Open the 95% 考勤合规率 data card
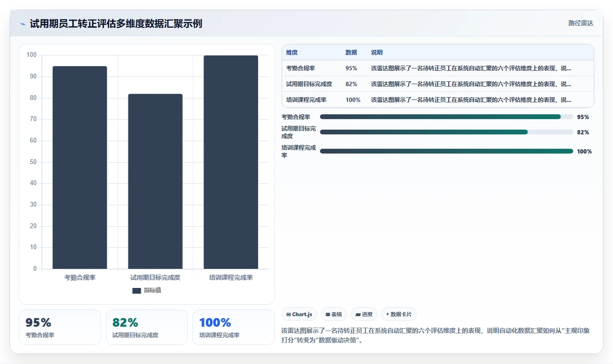613x364 pixels. [60, 327]
